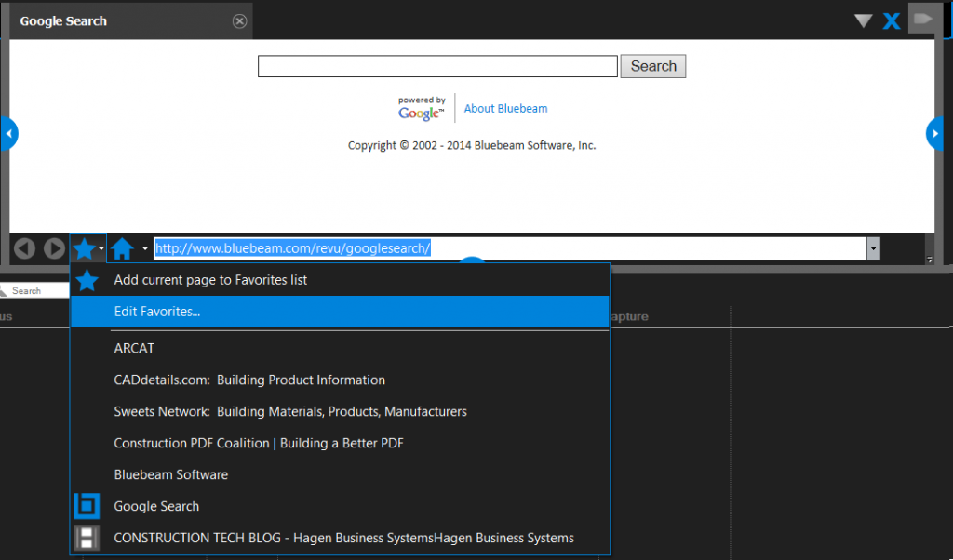Click the browser Forward arrow button
The width and height of the screenshot is (953, 560).
pyautogui.click(x=55, y=248)
